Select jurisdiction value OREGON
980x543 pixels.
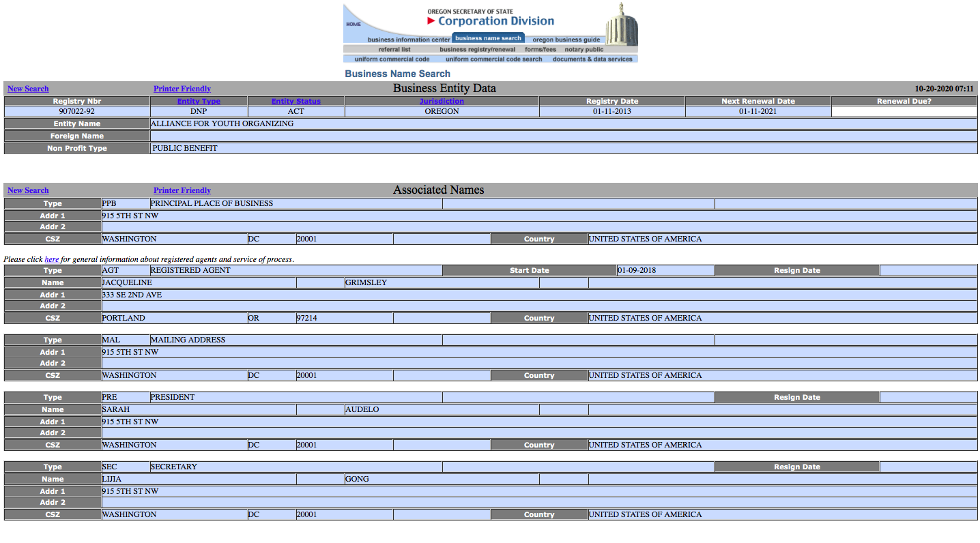442,111
